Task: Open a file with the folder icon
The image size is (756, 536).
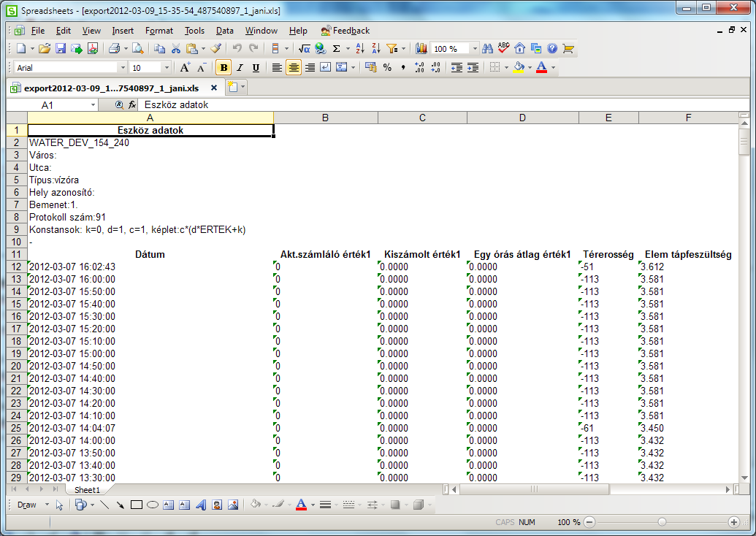Action: (45, 48)
